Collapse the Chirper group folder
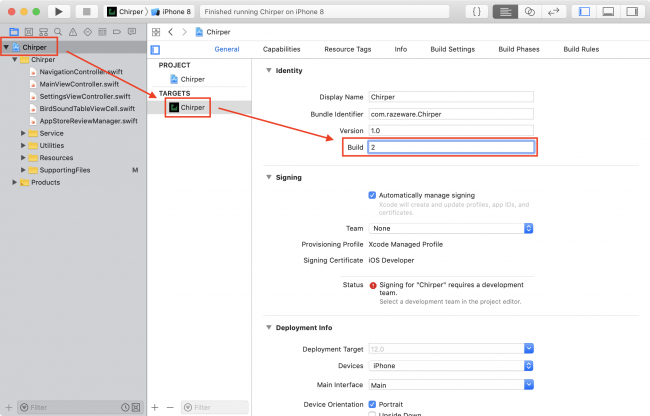 [x=15, y=60]
